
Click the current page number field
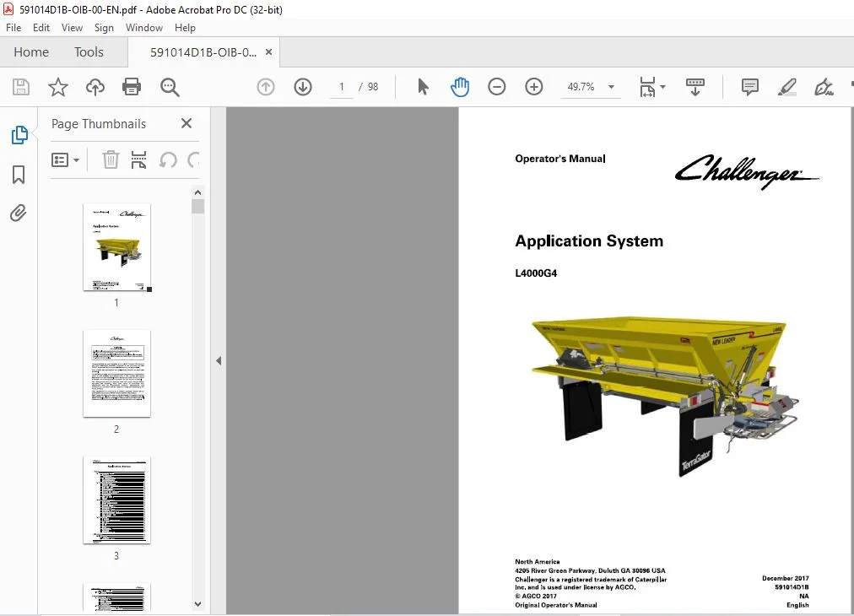342,87
